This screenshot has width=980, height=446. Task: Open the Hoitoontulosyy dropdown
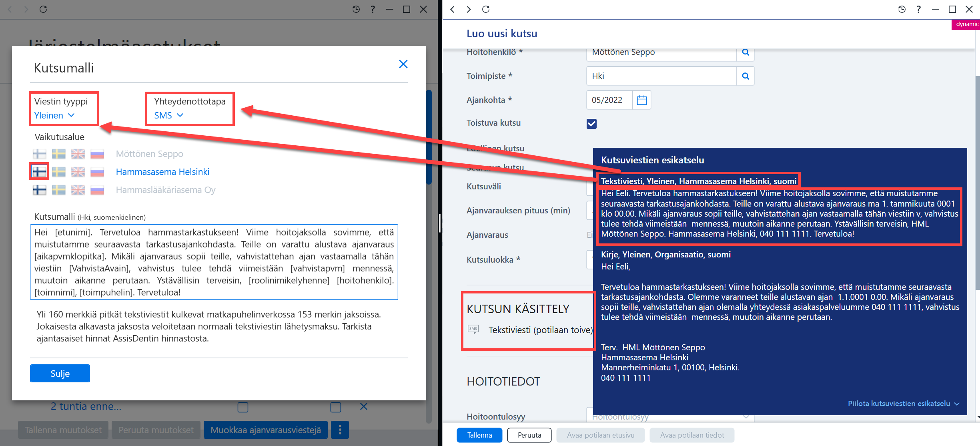pos(670,416)
